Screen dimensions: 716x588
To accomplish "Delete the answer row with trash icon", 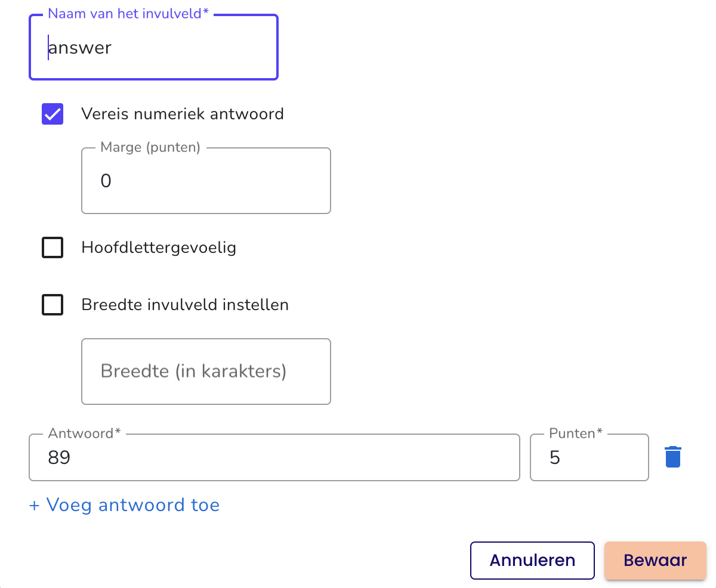I will click(673, 457).
